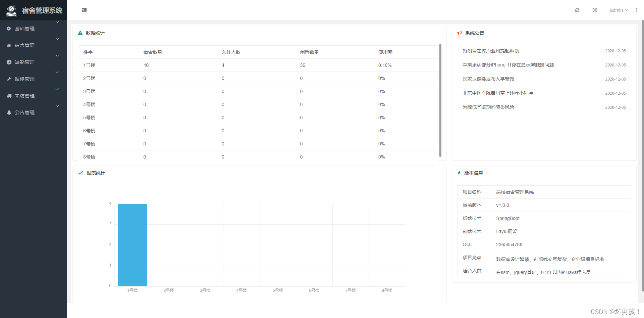Open the 缺勤管理 menu item

[x=34, y=62]
